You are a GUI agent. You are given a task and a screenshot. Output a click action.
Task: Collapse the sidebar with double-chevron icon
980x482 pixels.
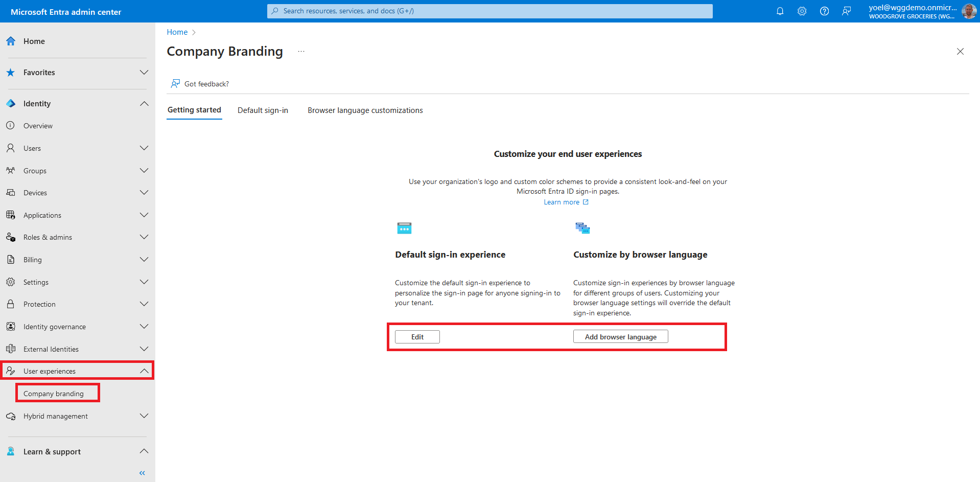[x=142, y=473]
